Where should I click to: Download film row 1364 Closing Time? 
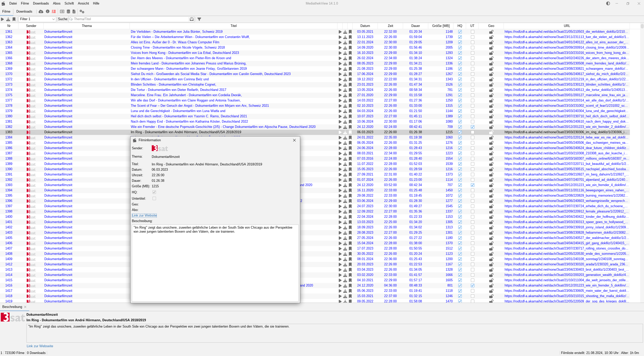[345, 48]
